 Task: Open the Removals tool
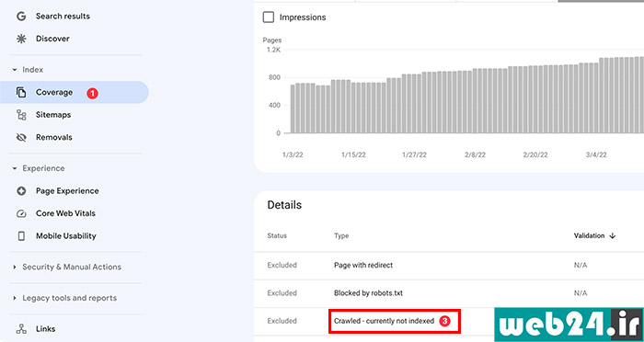(x=54, y=138)
